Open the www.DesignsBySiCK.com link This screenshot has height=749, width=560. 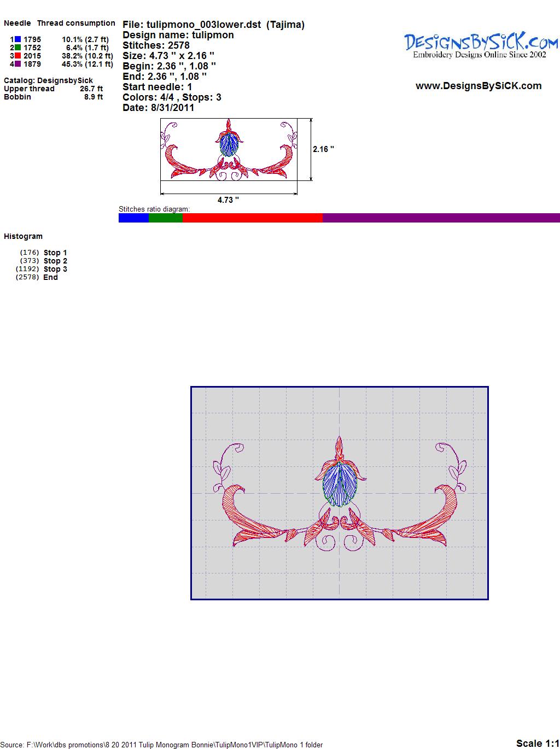coord(479,86)
